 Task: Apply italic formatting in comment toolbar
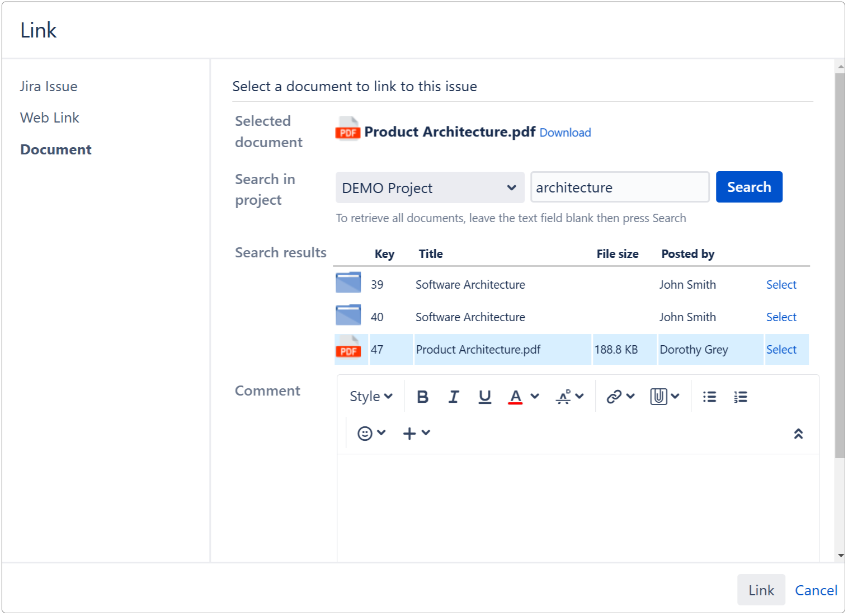pyautogui.click(x=454, y=397)
